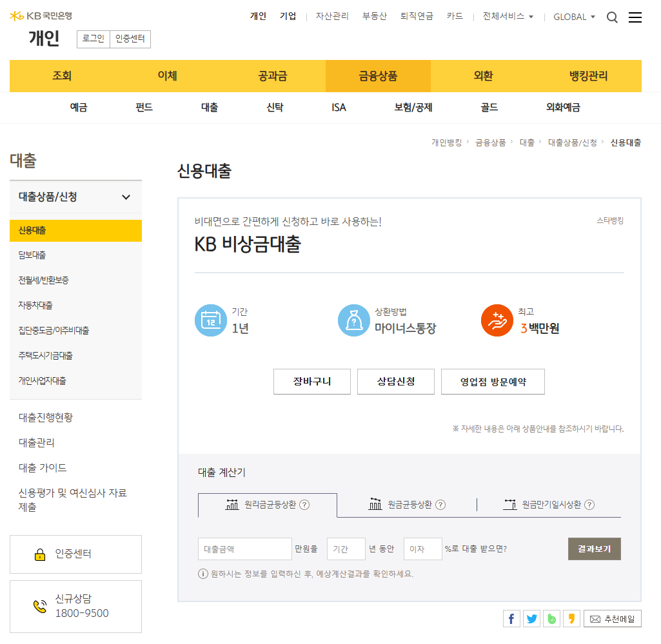Share via green Band icon

click(x=551, y=619)
